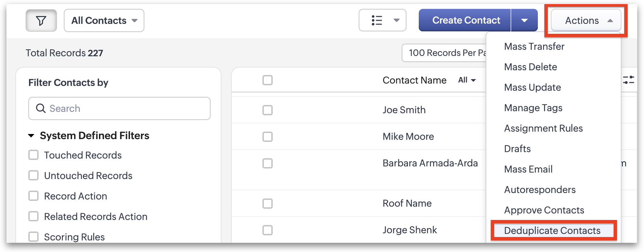Select Mass Update in the menu
This screenshot has height=252, width=644.
click(x=532, y=87)
